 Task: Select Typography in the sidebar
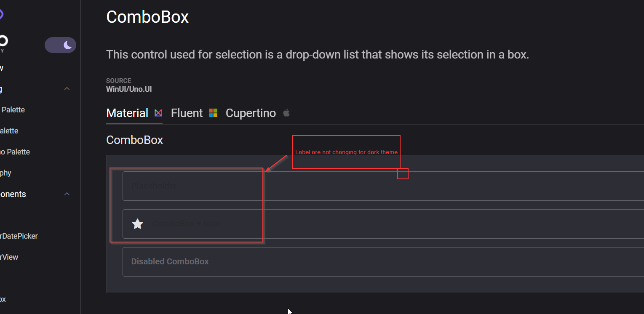pos(5,173)
